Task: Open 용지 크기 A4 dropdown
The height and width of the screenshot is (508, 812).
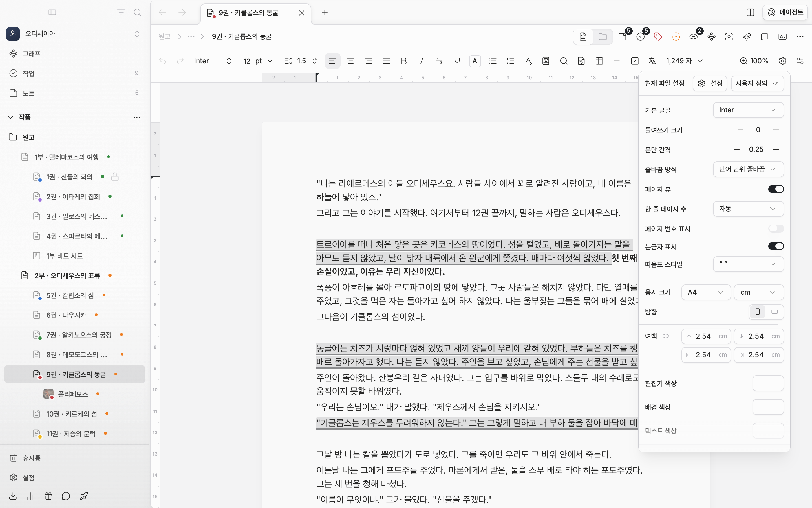Action: [706, 292]
